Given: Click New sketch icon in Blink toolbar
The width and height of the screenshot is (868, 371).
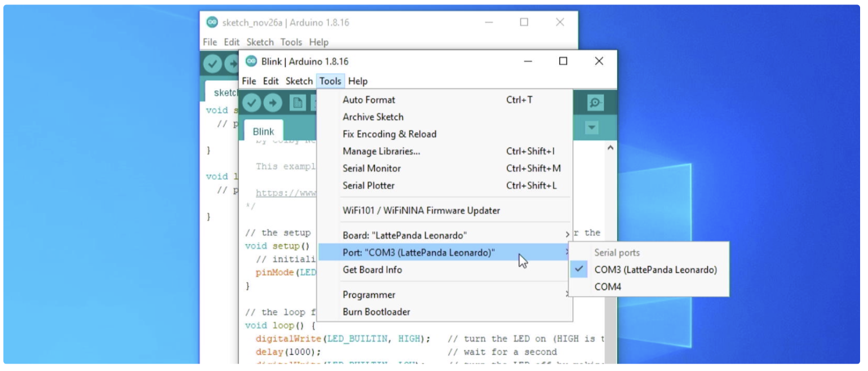Looking at the screenshot, I should click(298, 103).
